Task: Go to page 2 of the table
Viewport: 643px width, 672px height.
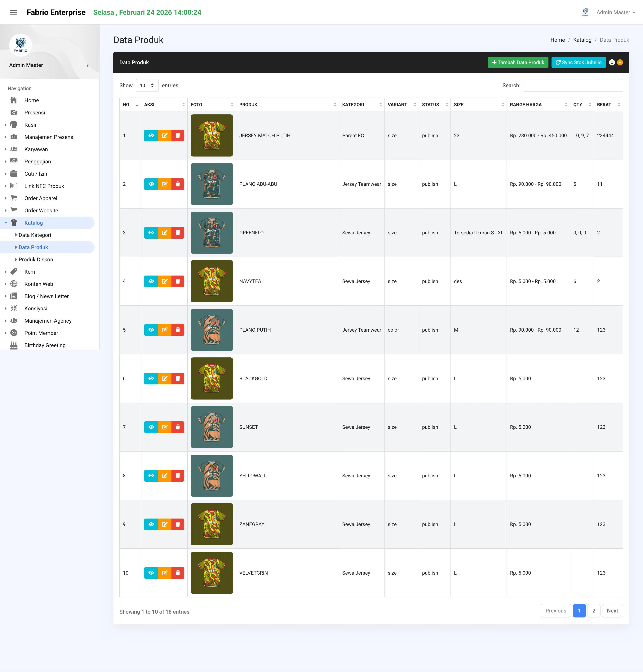Action: coord(594,611)
